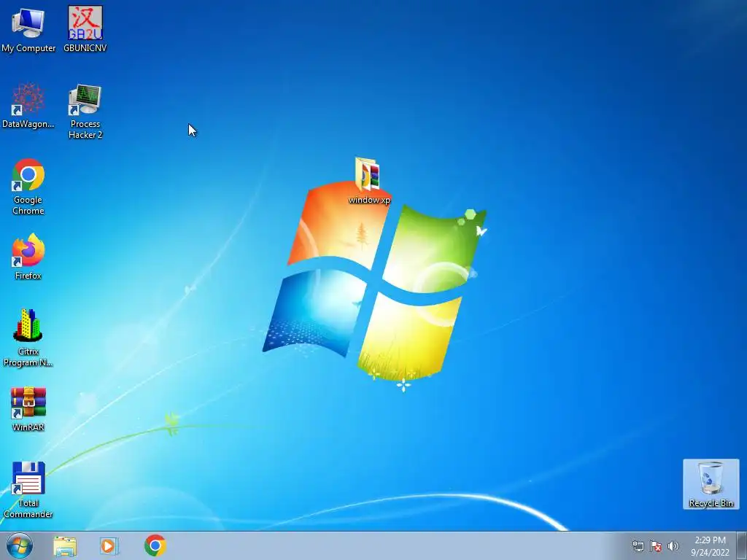Open the taskbar clock showing 2:29 PM

pyautogui.click(x=710, y=546)
